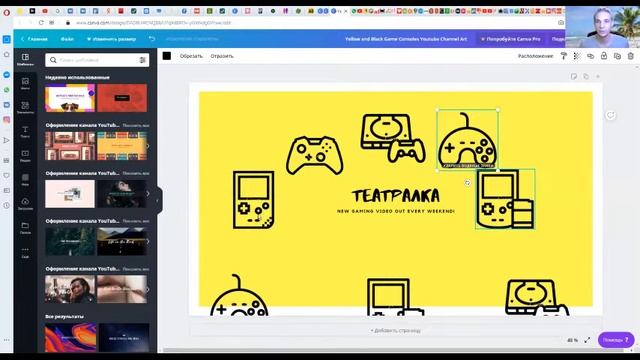Click Показать все for fourth YouTube row

coord(136,269)
